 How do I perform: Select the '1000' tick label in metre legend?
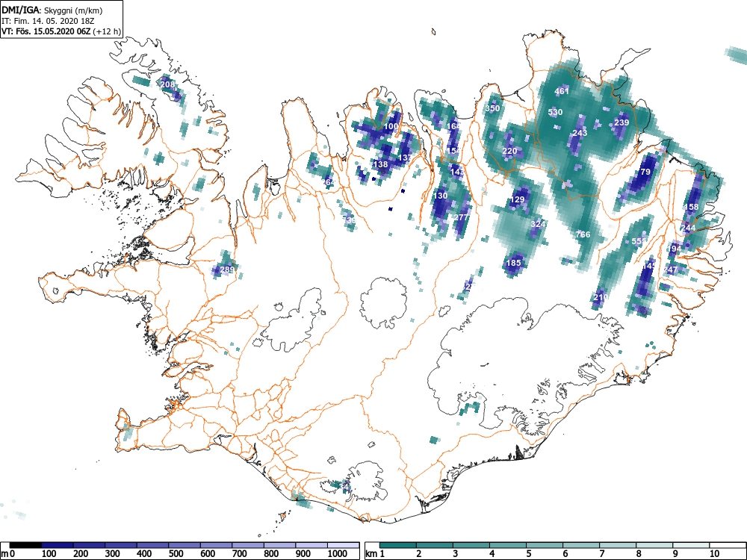coord(338,554)
